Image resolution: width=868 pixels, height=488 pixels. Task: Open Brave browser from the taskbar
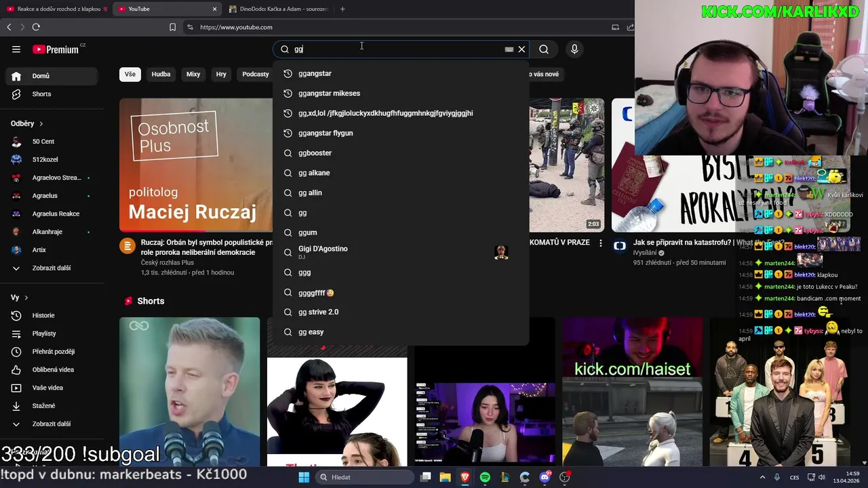pos(465,477)
